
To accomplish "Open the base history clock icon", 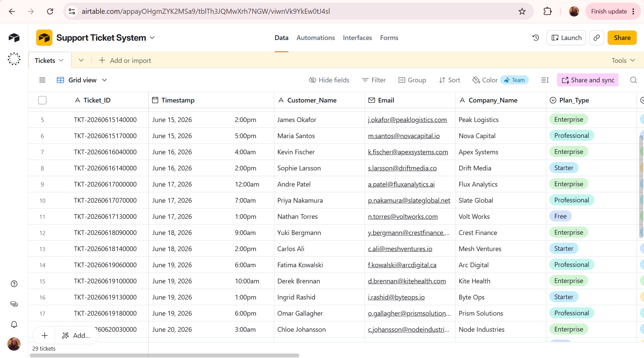I will click(x=536, y=38).
